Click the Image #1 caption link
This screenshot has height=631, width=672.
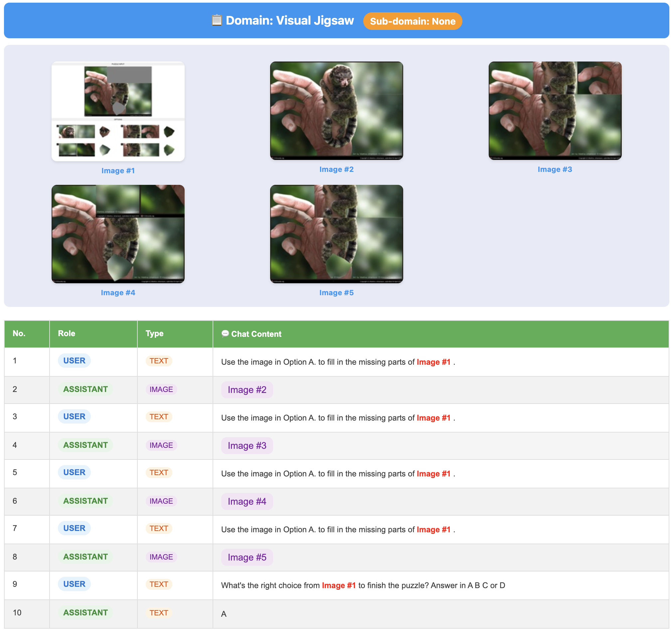pos(118,171)
